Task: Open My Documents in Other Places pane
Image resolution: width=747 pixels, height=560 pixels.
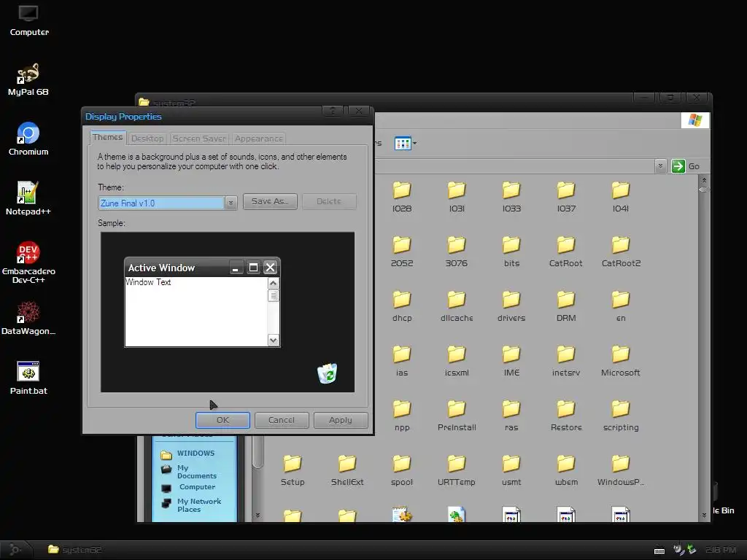Action: [189, 472]
